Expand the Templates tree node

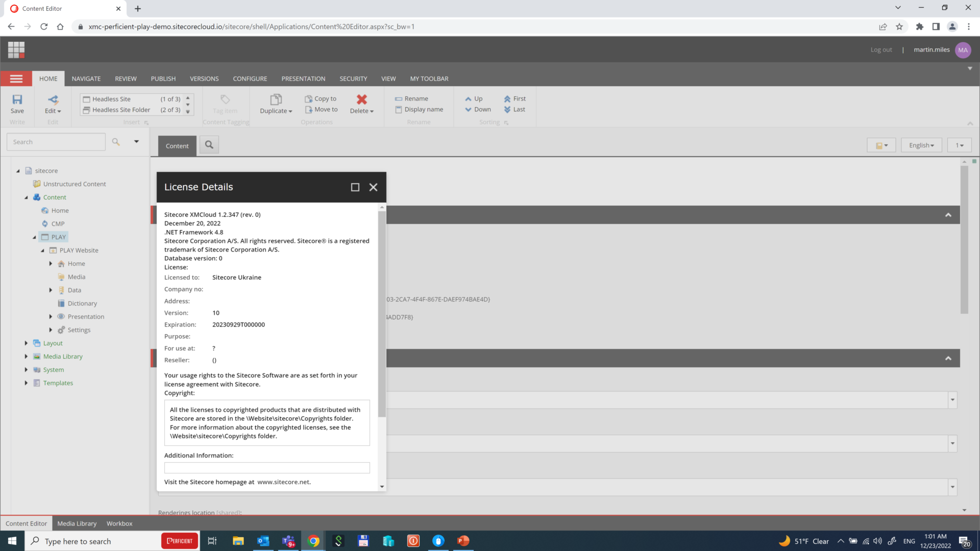coord(27,383)
